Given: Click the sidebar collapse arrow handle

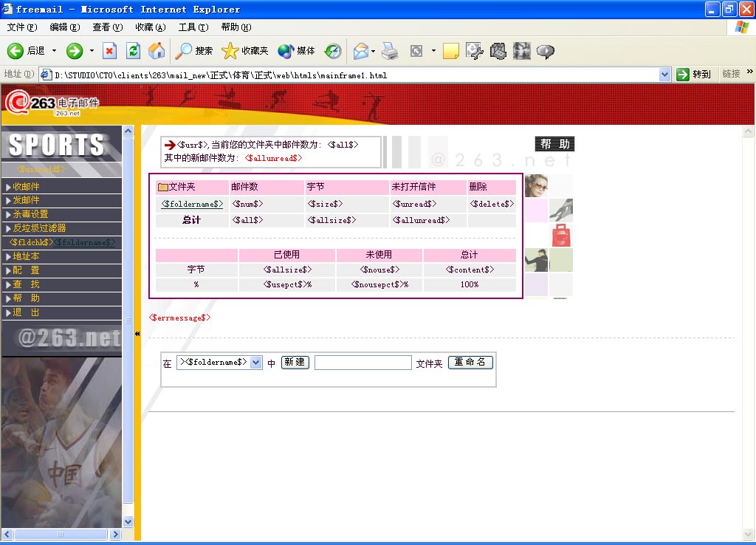Looking at the screenshot, I should click(137, 334).
